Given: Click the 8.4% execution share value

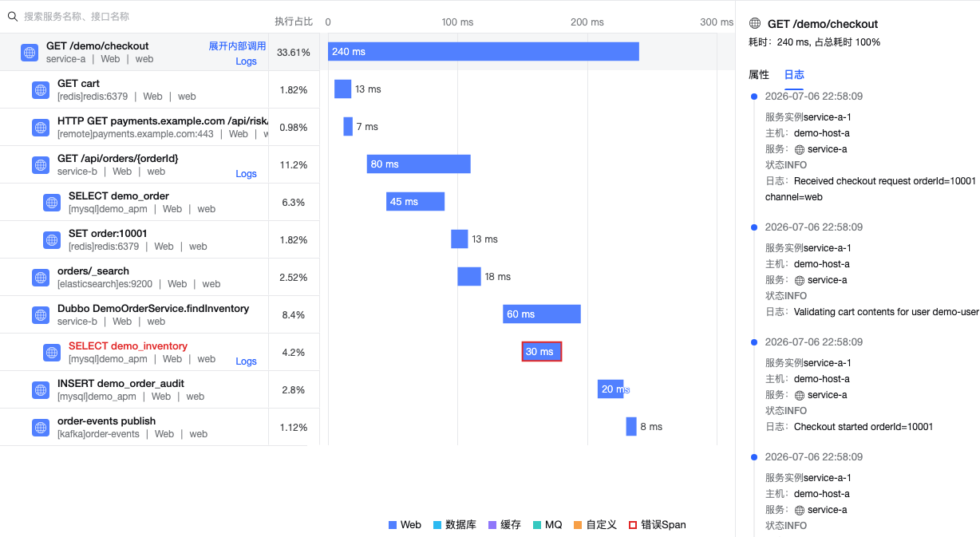Looking at the screenshot, I should pyautogui.click(x=294, y=315).
